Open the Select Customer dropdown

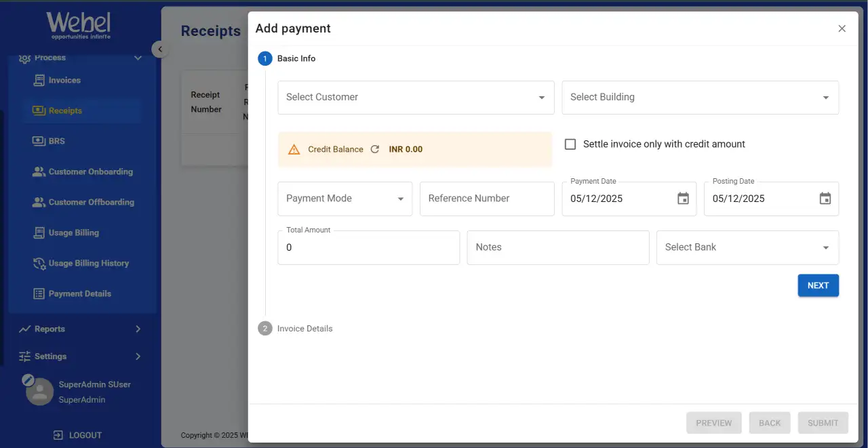[x=416, y=98]
